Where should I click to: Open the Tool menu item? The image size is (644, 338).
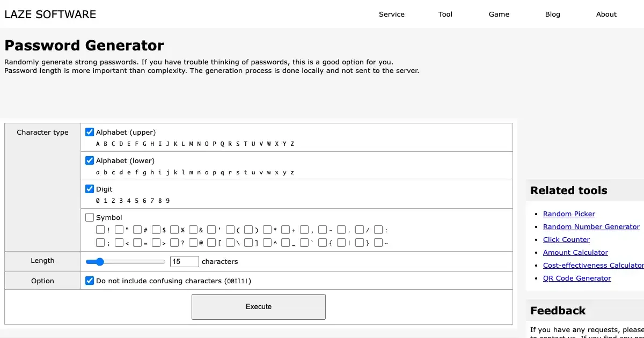(x=445, y=14)
